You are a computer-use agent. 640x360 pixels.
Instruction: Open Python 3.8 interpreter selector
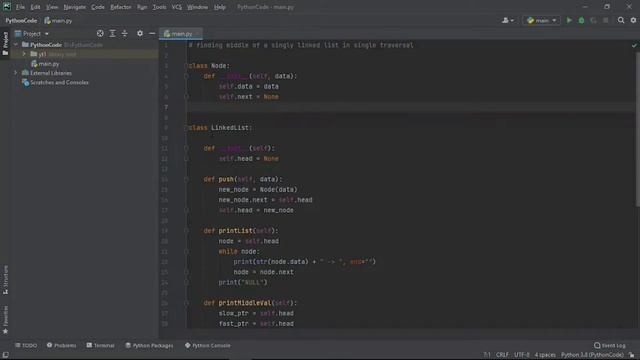[x=592, y=355]
